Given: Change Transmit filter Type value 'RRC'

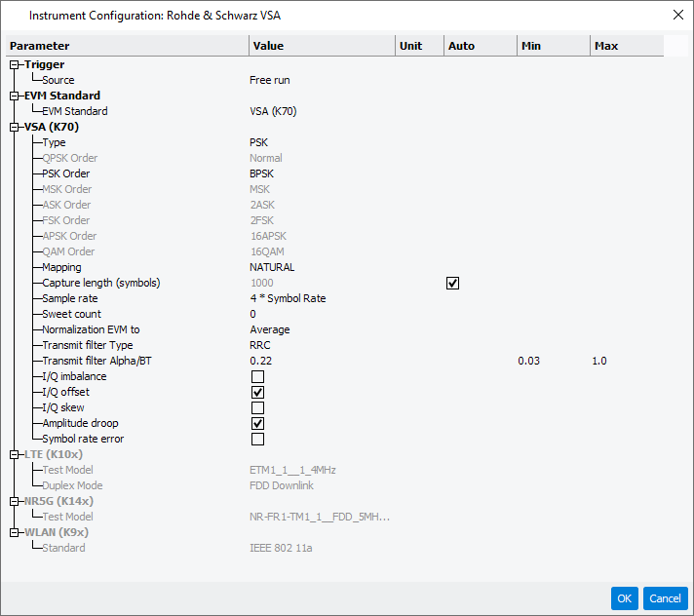Looking at the screenshot, I should tap(260, 345).
